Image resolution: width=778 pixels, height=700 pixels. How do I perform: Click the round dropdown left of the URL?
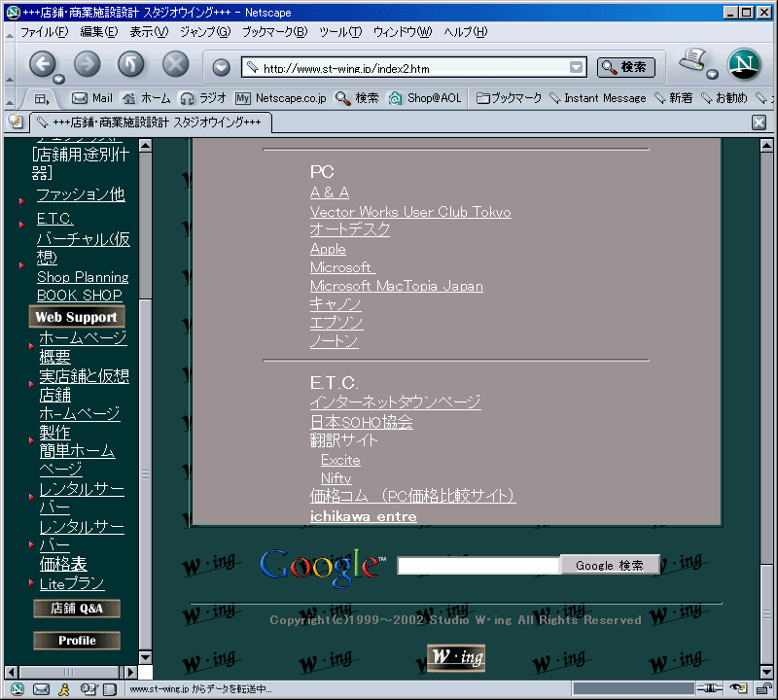(x=222, y=67)
